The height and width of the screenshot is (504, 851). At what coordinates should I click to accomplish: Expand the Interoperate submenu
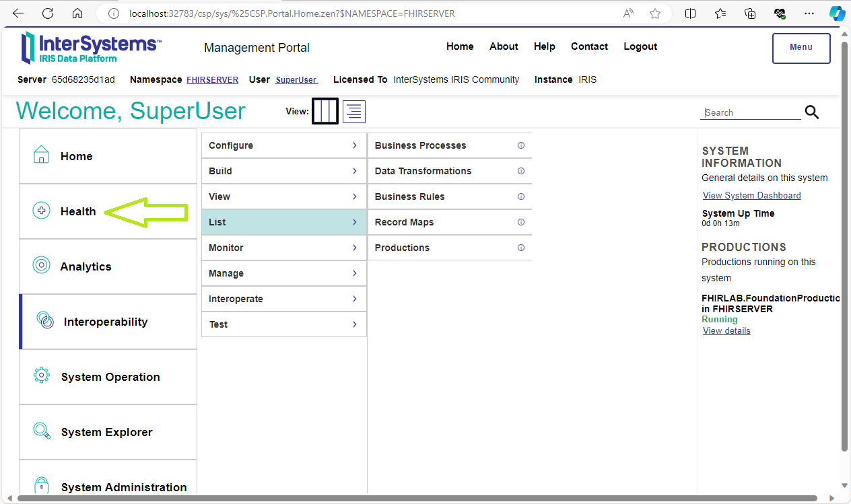point(283,299)
